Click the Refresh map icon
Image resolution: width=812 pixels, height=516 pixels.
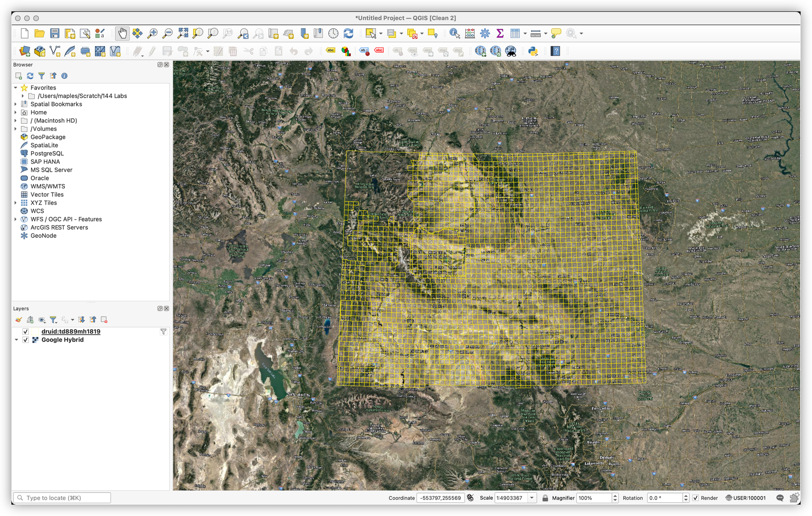[x=348, y=33]
